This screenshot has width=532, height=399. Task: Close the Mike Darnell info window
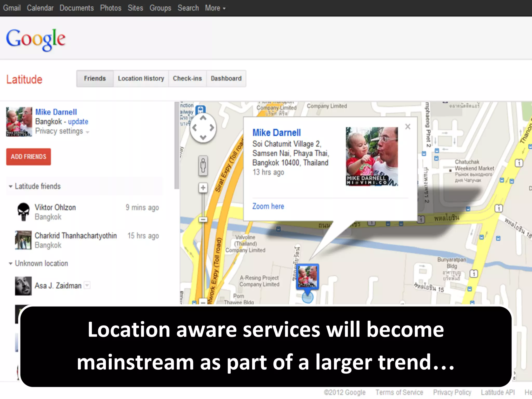point(408,127)
